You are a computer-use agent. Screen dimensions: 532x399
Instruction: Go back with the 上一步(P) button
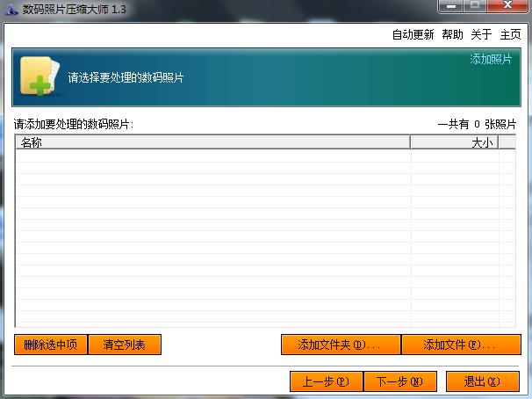point(326,382)
